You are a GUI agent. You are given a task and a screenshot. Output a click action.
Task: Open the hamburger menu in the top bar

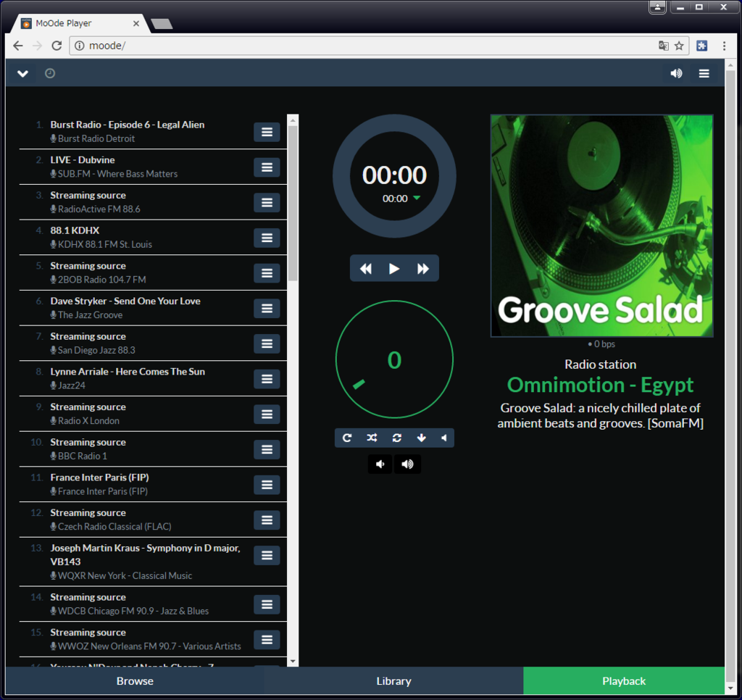point(704,72)
